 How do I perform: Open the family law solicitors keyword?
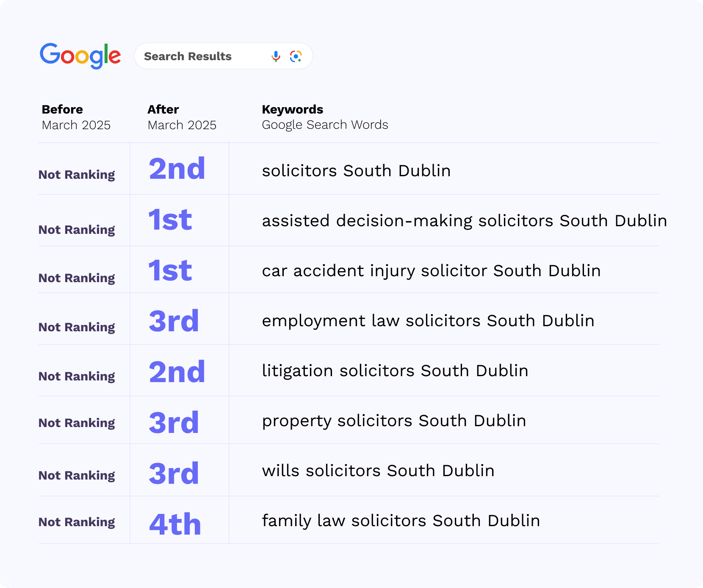(x=401, y=521)
